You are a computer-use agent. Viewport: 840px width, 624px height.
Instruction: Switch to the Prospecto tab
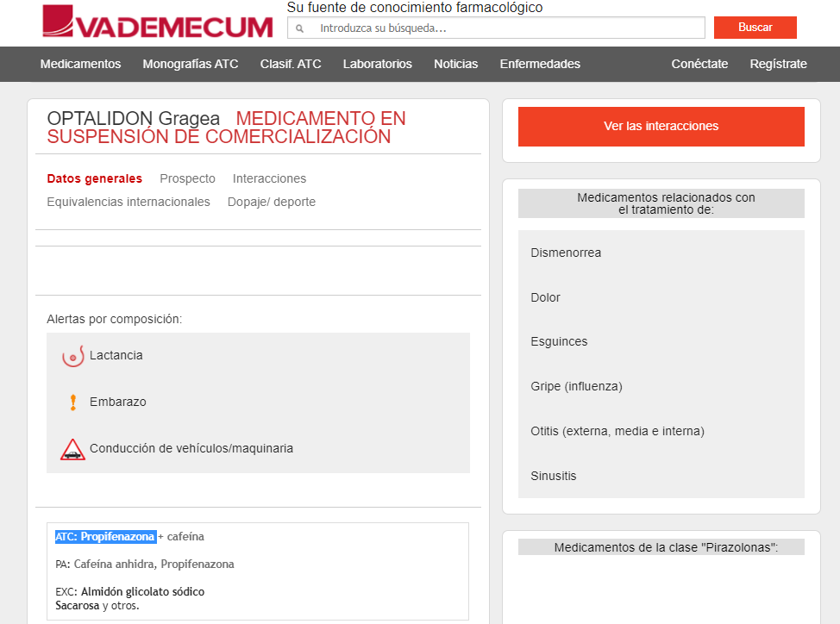187,178
